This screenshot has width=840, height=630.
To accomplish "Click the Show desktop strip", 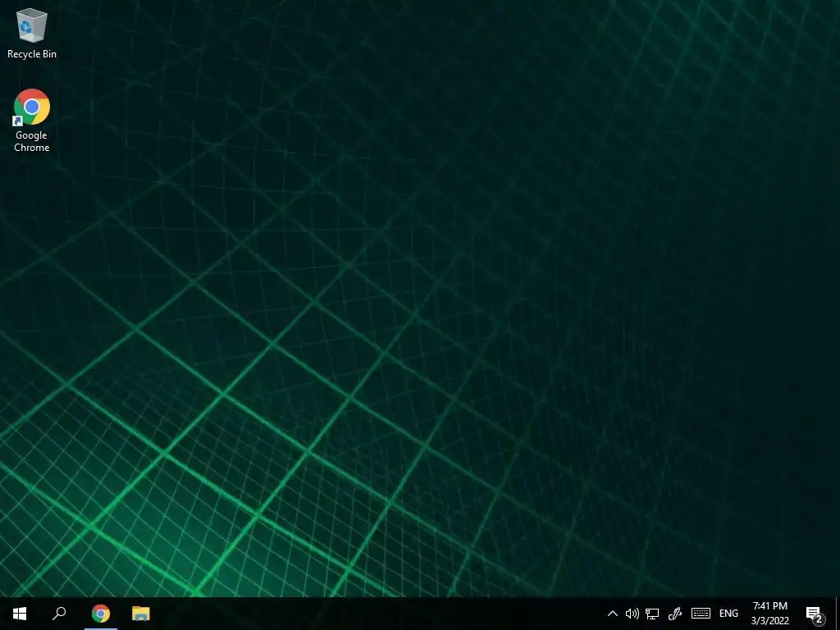I will coord(838,614).
